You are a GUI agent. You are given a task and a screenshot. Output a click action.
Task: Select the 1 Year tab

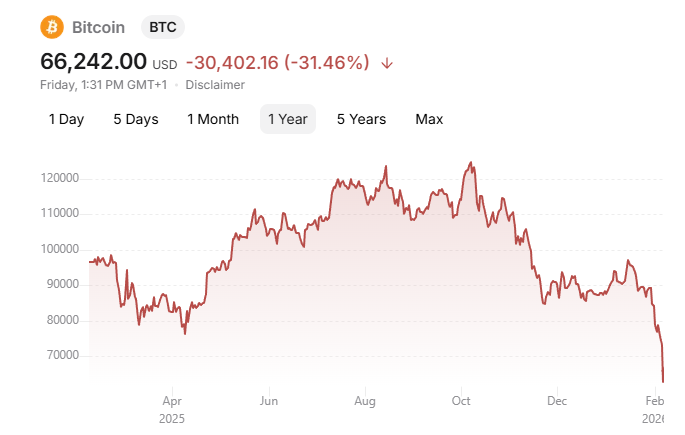point(288,119)
